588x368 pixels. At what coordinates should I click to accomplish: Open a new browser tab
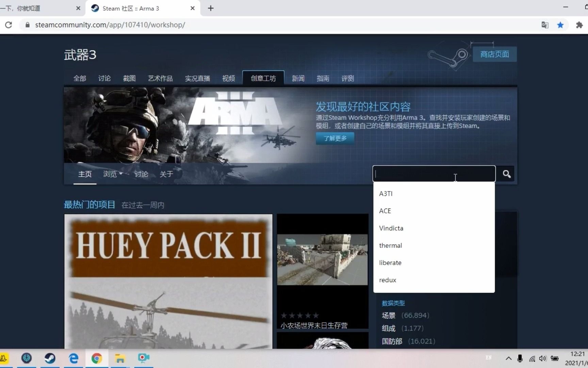click(211, 8)
